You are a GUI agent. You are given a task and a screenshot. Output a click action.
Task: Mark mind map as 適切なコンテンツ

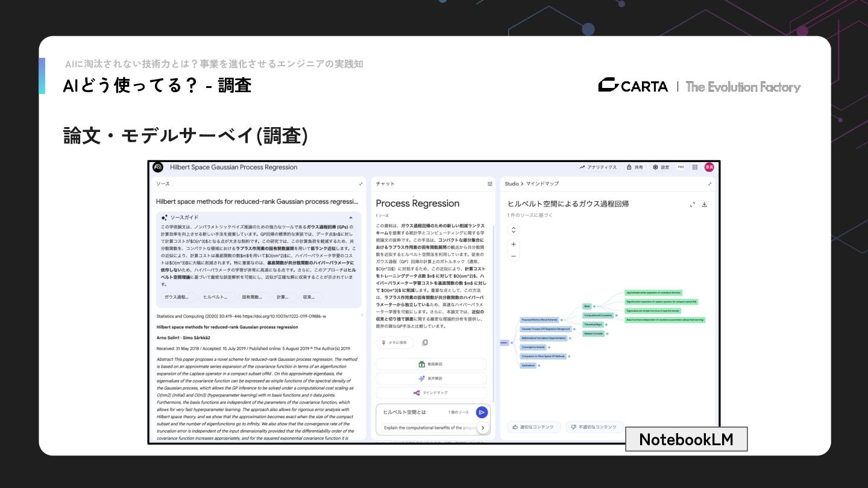click(533, 427)
